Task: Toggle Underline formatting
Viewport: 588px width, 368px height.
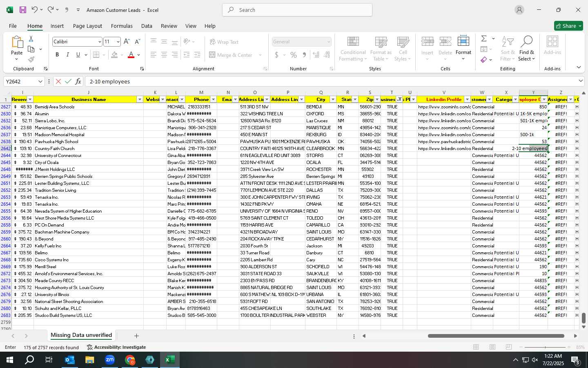Action: point(78,55)
